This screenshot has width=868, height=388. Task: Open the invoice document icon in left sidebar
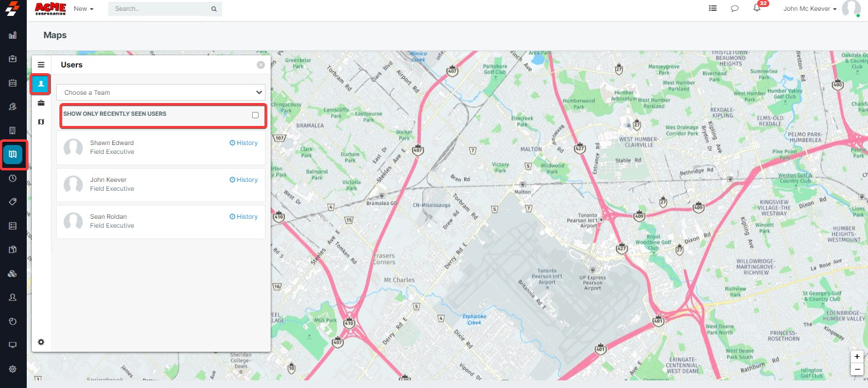coord(13,130)
